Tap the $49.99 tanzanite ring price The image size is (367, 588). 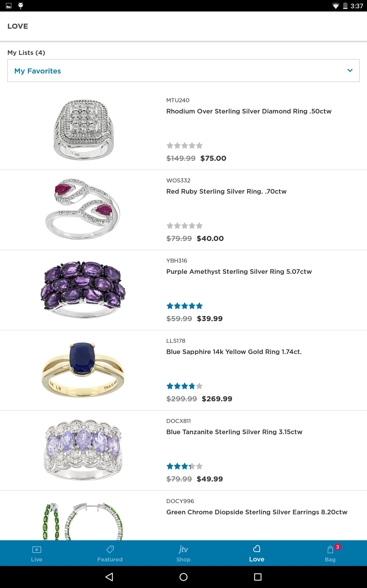point(210,479)
